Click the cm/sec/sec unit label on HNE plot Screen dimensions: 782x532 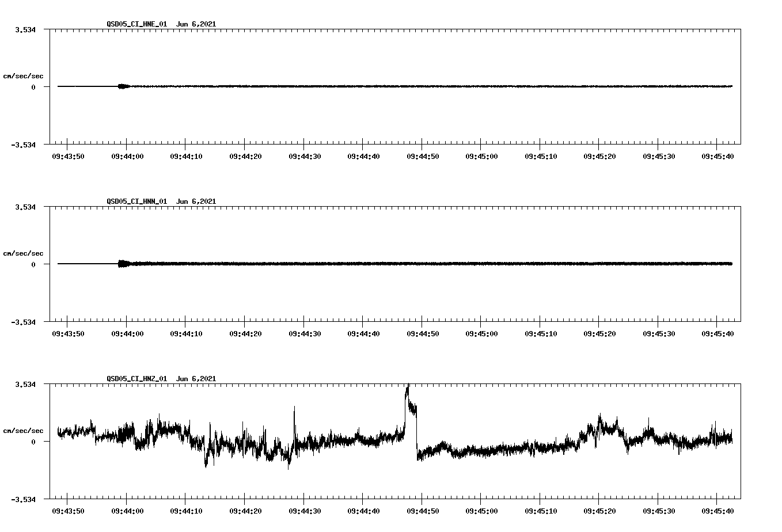point(24,76)
